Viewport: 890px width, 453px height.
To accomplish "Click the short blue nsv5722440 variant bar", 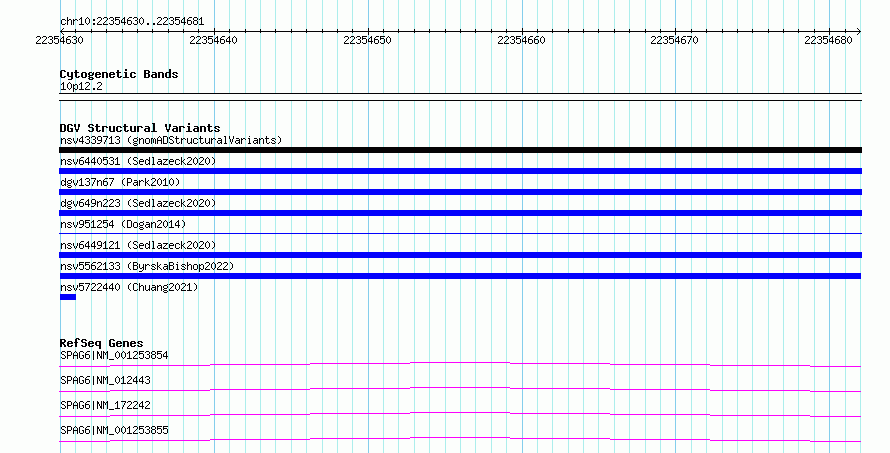I will point(68,297).
